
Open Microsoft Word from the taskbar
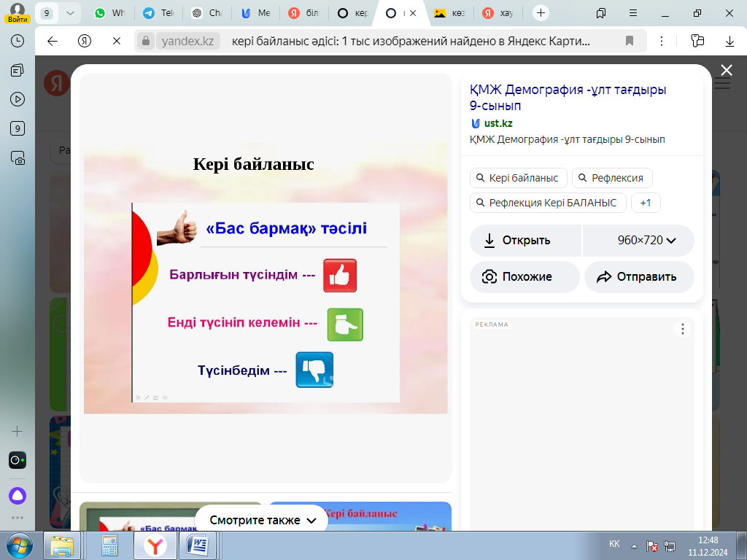(198, 545)
